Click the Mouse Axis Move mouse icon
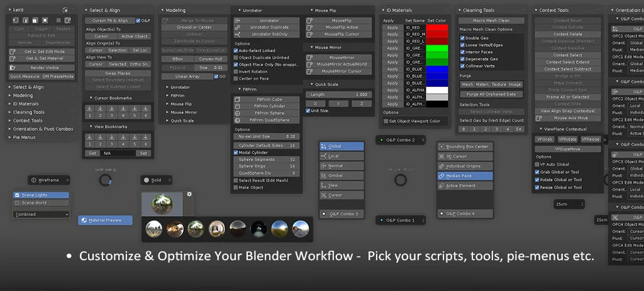Screen dimensions: 644x291 pyautogui.click(x=539, y=118)
